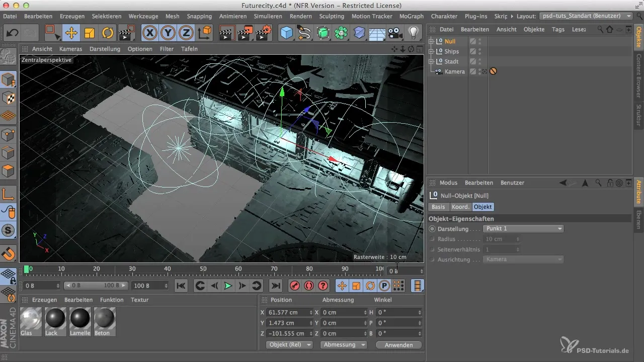644x362 pixels.
Task: Switch to the Basis tab
Action: 438,207
